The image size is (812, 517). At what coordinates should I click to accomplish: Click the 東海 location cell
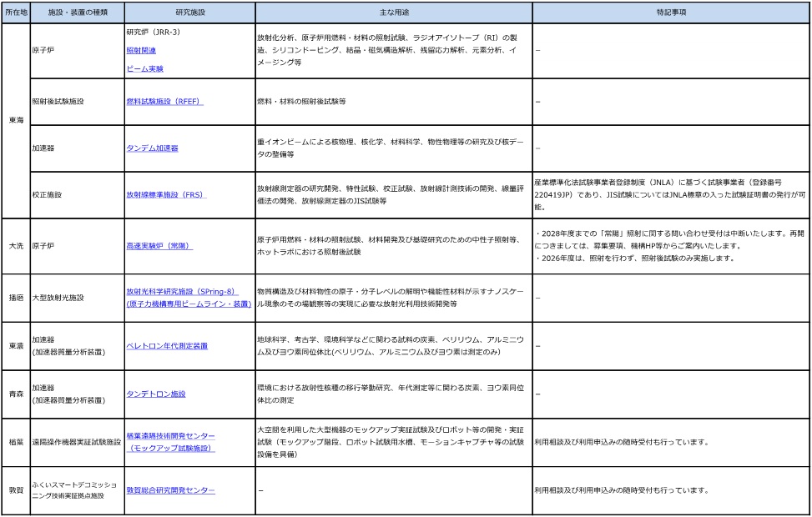tap(16, 121)
